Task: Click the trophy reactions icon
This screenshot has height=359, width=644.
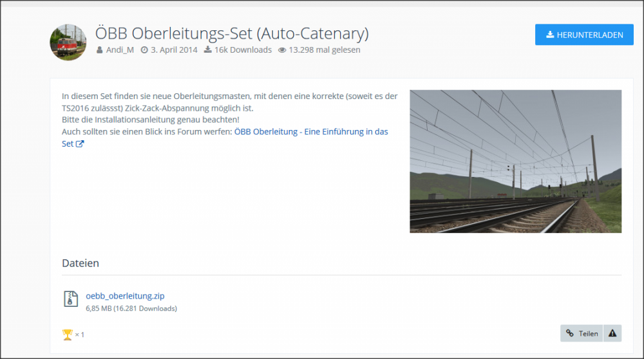Action: [x=67, y=334]
